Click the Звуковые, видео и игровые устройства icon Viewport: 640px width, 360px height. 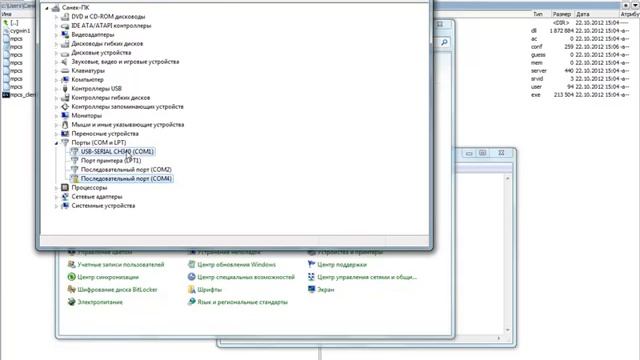tap(64, 62)
